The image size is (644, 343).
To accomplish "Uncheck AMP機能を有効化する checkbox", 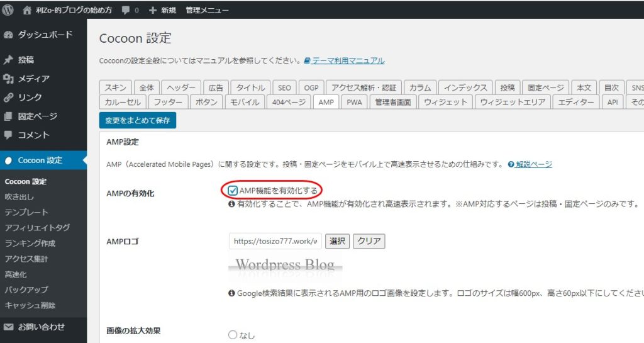I will [x=233, y=191].
